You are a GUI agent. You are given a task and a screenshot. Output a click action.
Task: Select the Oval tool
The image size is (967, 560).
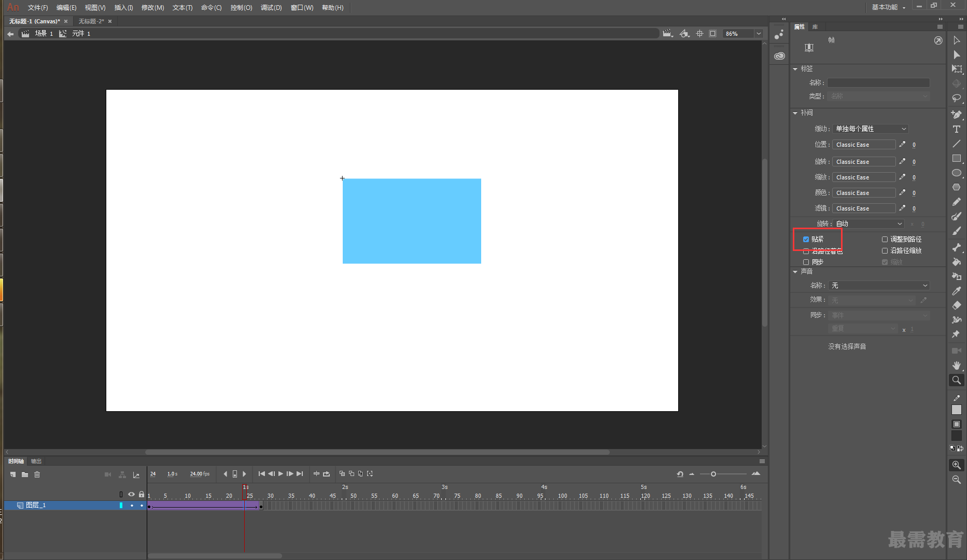point(957,173)
